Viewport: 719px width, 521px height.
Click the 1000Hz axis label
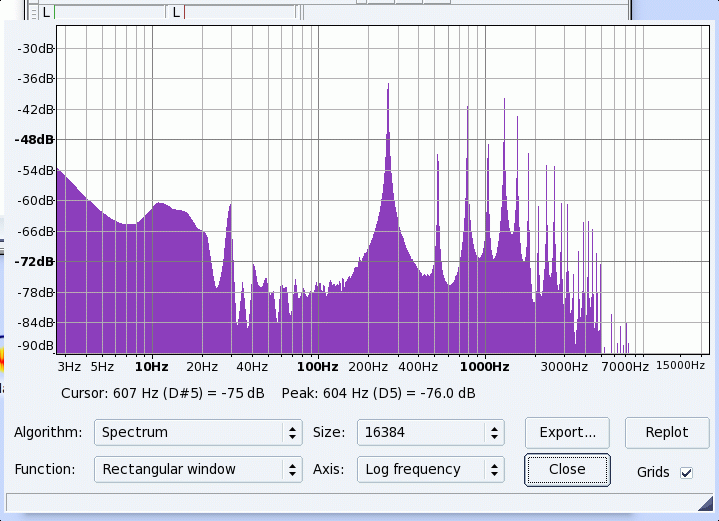(x=485, y=367)
